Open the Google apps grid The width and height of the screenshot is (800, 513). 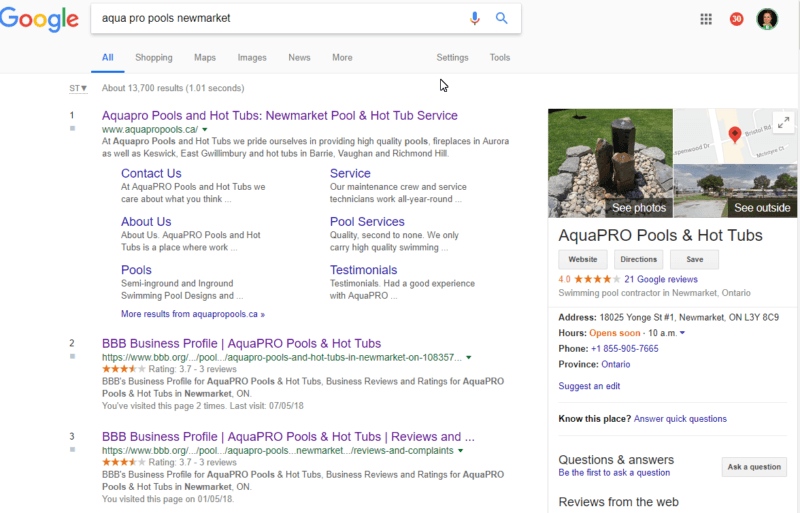[x=706, y=19]
